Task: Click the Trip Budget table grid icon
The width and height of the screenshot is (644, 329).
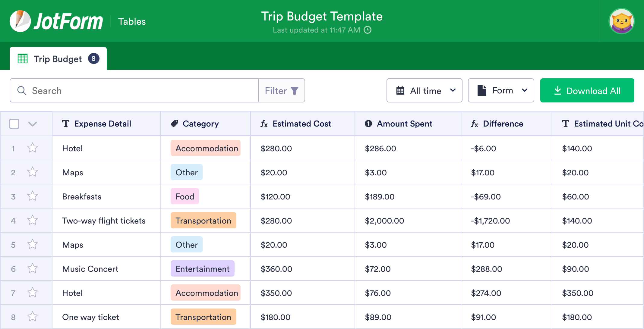Action: coord(23,59)
